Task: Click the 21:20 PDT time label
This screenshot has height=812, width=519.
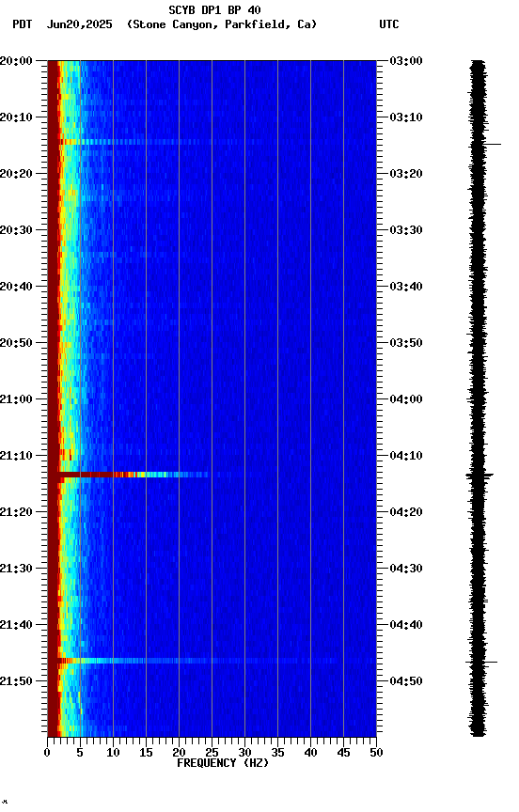Action: [x=16, y=513]
